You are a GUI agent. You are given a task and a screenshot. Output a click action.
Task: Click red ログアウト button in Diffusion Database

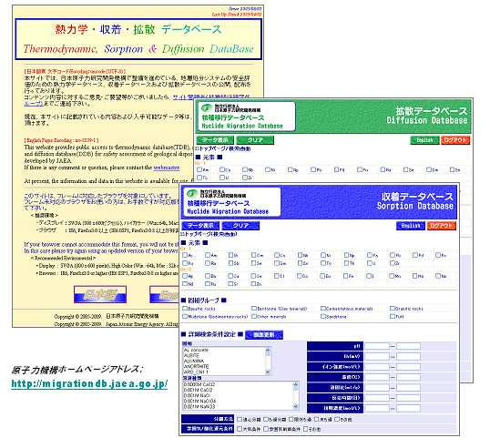[455, 140]
